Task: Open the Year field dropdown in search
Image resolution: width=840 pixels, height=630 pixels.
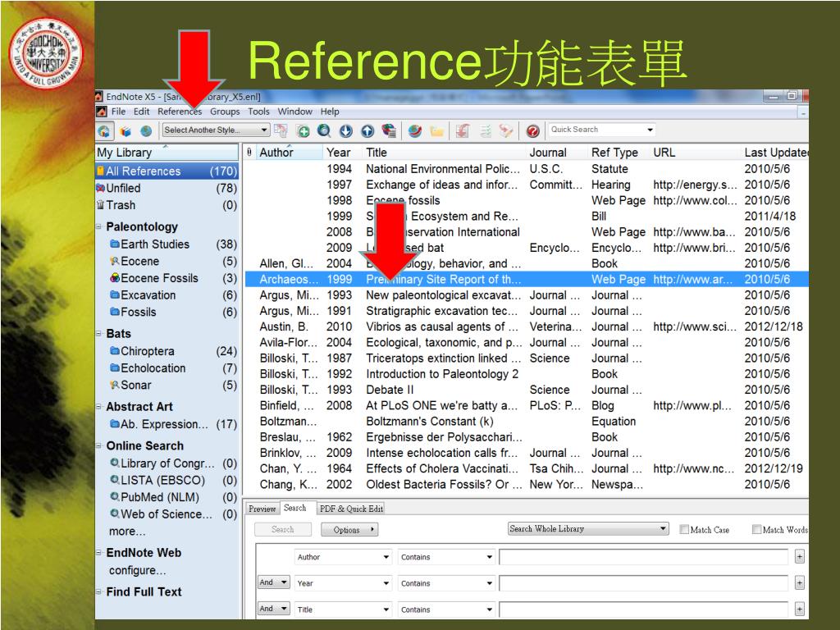Action: (343, 583)
